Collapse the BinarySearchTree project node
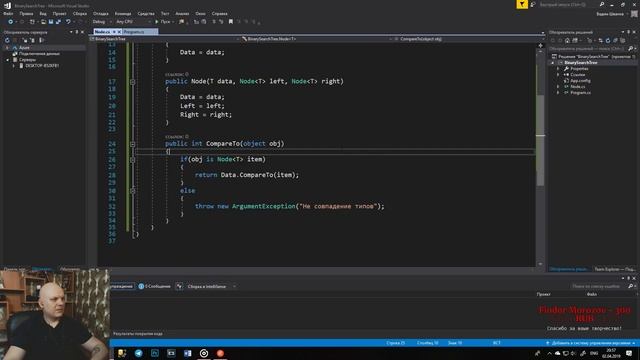The width and height of the screenshot is (640, 360). click(553, 62)
